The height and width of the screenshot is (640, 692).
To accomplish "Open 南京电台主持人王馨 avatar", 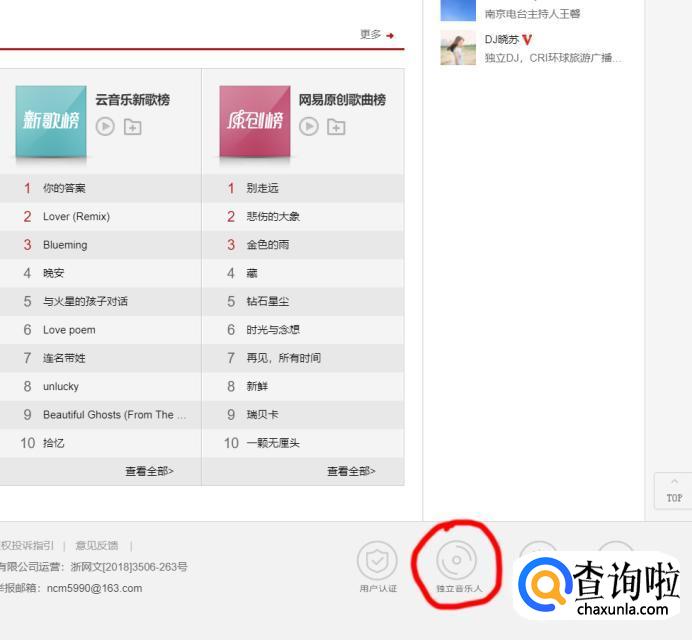I will (458, 10).
